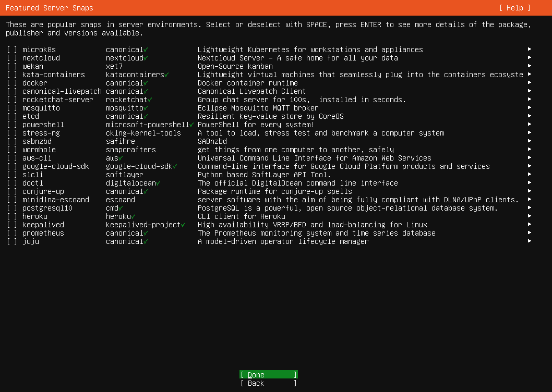This screenshot has height=392, width=552.
Task: Click "Eclipse Mosquitto MQTT broker" description
Action: coord(258,108)
